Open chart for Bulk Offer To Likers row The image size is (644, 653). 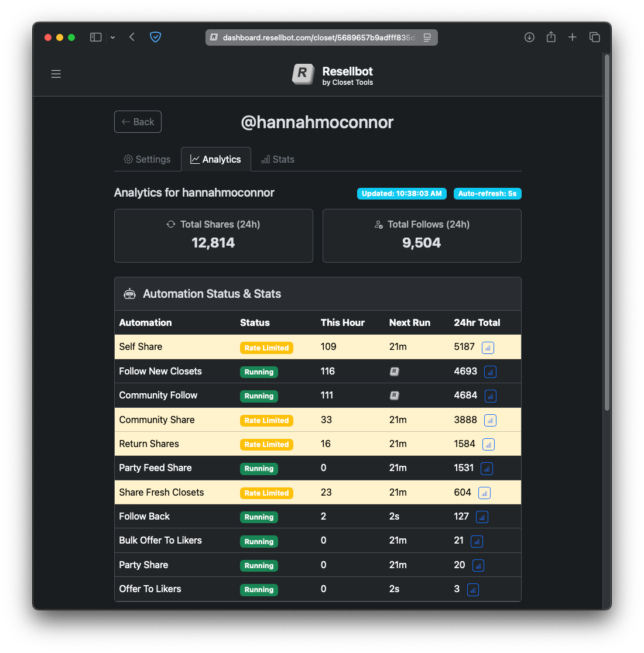pos(477,541)
